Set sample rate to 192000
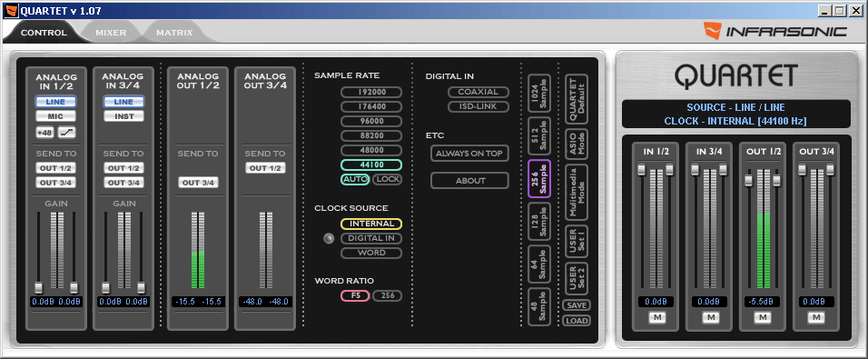868x359 pixels. [x=370, y=92]
